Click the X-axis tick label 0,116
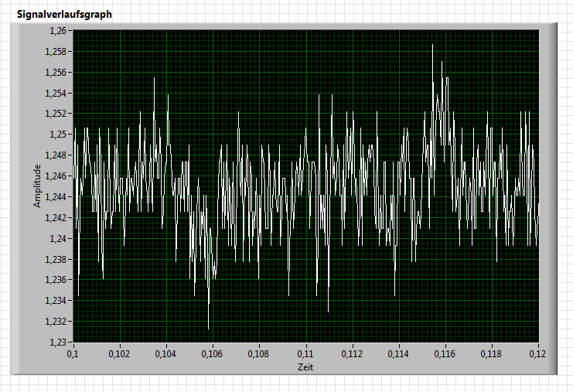This screenshot has width=573, height=392. coord(445,353)
